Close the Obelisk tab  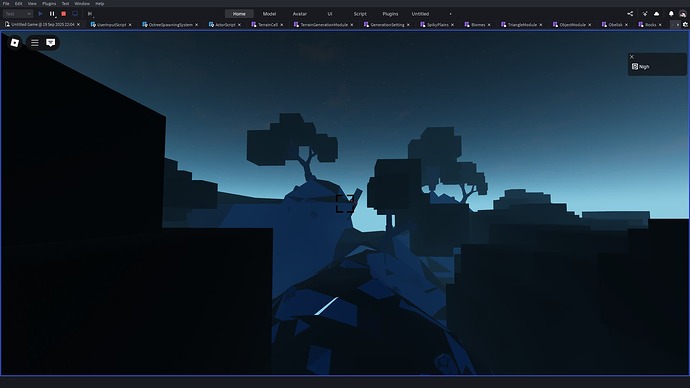coord(626,25)
